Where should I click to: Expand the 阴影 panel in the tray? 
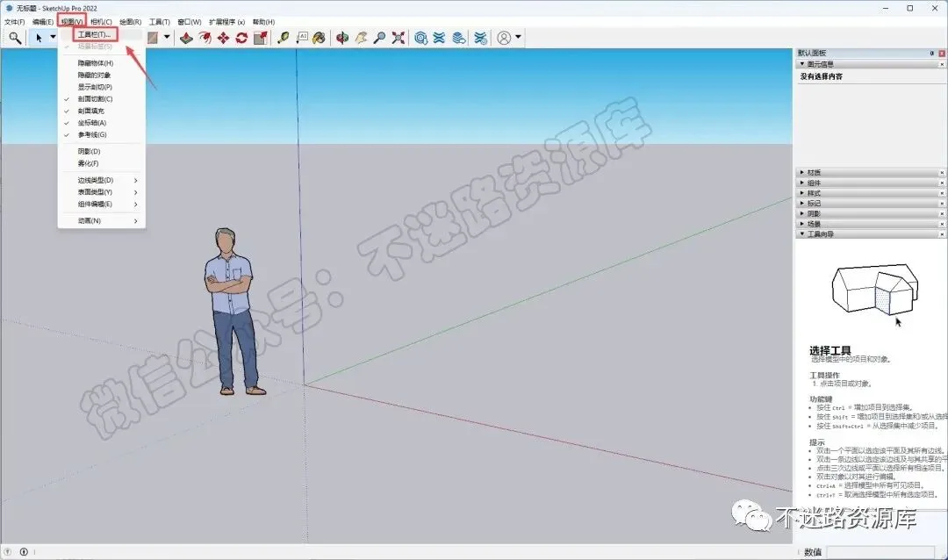point(802,213)
